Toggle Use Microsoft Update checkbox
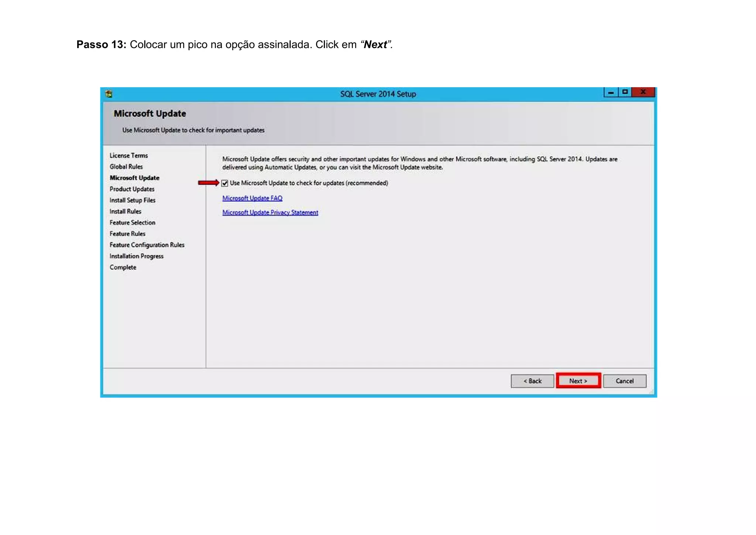 tap(225, 183)
